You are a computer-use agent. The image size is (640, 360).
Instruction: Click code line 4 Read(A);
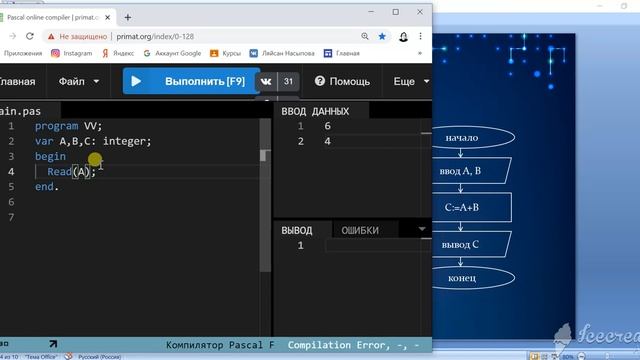point(71,171)
